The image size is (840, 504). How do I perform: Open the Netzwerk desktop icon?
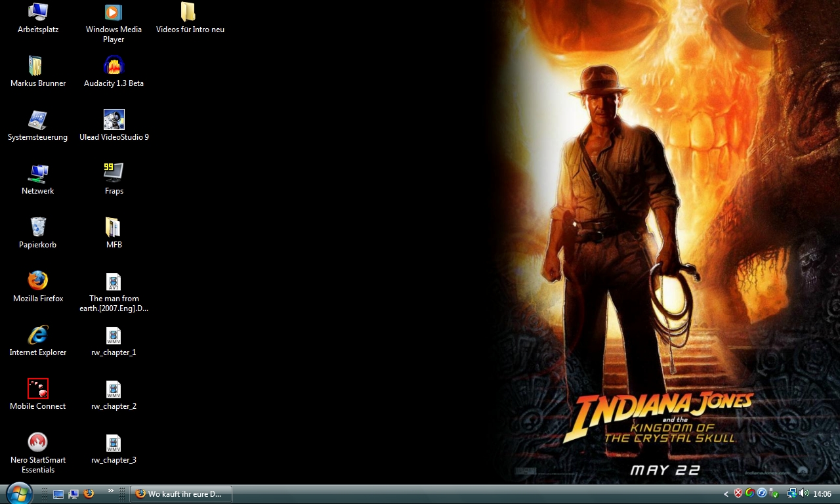click(x=38, y=173)
